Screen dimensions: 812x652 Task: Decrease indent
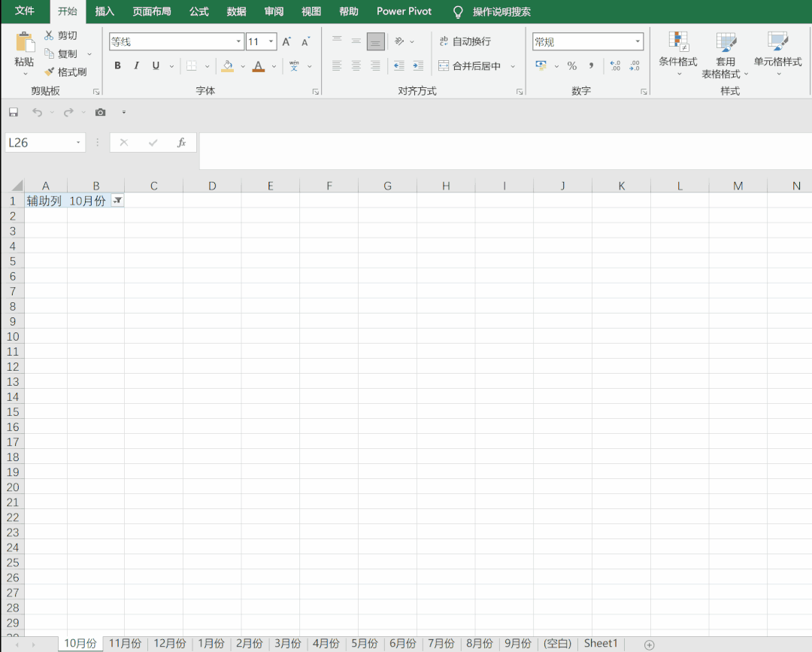coord(398,65)
